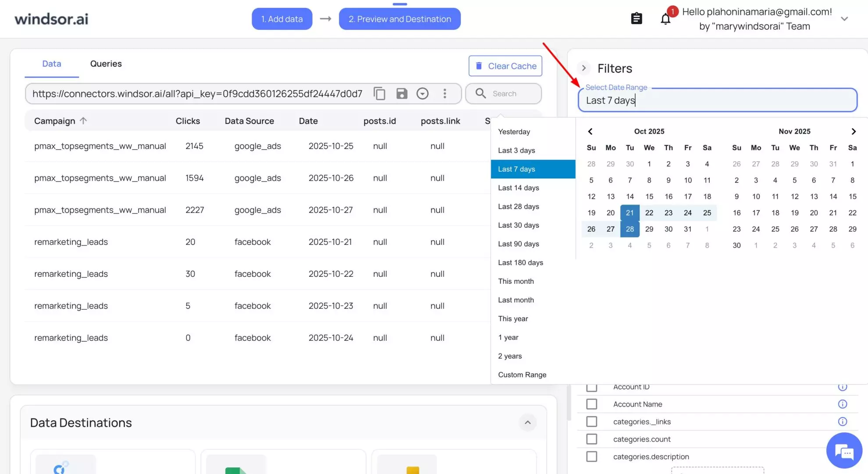Open the three-dot more options menu
Screen dimensions: 868x474
[x=445, y=94]
